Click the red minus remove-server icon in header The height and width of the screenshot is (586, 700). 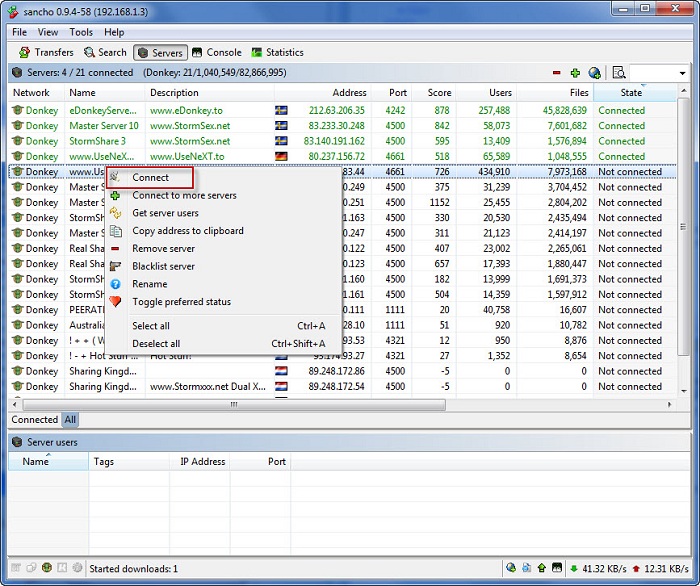click(x=557, y=73)
